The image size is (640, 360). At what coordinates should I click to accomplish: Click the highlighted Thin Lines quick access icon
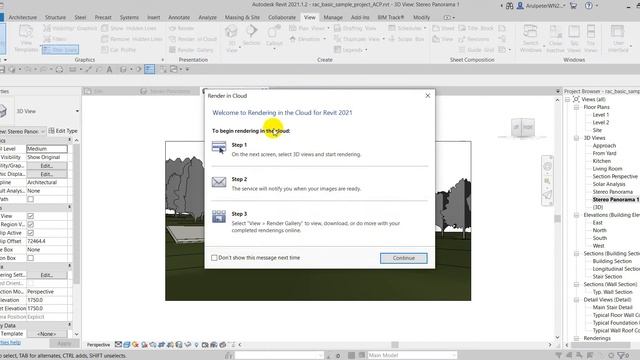149,69
